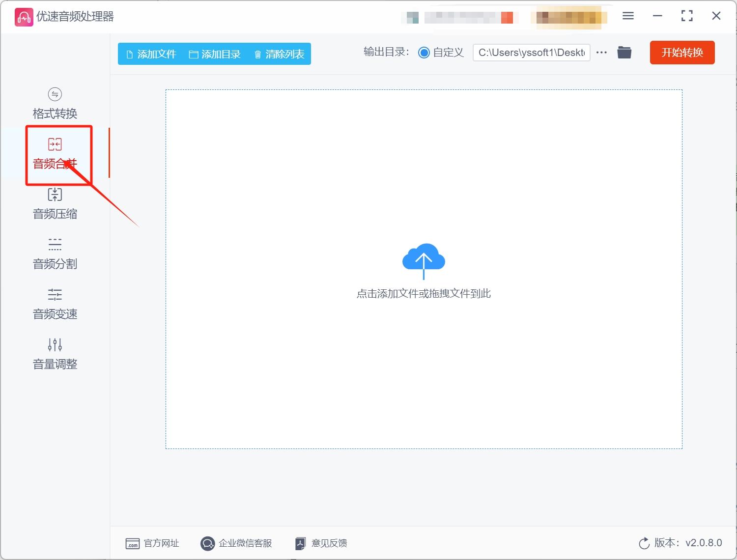Switch to 格式转换 sidebar label
This screenshot has width=737, height=560.
tap(55, 113)
